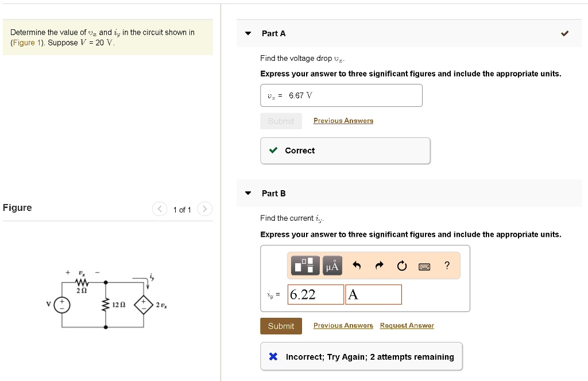Collapse the Part B section

pyautogui.click(x=247, y=193)
